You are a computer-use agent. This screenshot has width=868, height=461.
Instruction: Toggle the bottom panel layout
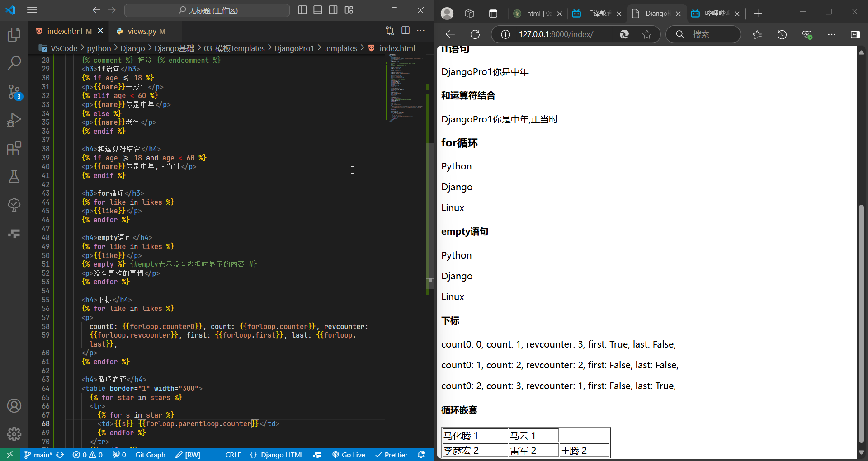tap(318, 10)
